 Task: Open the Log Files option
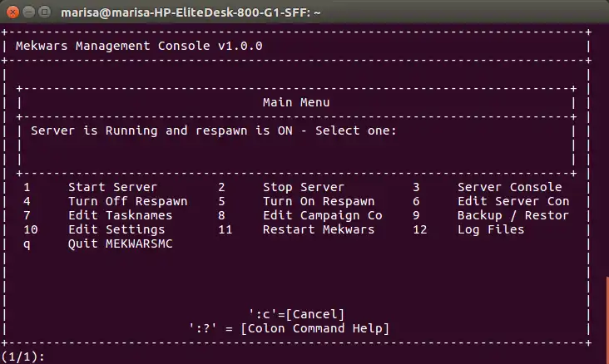491,229
